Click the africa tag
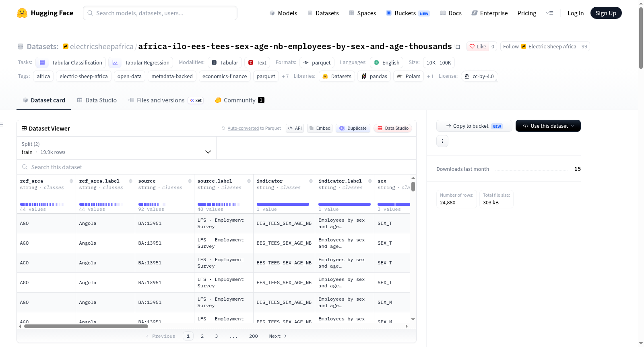The width and height of the screenshot is (644, 347). (43, 76)
